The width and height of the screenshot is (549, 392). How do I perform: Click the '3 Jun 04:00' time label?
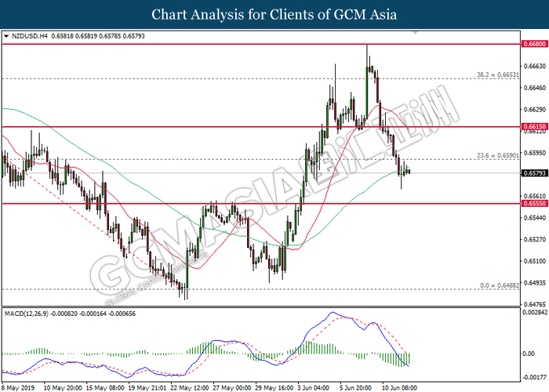(x=314, y=388)
